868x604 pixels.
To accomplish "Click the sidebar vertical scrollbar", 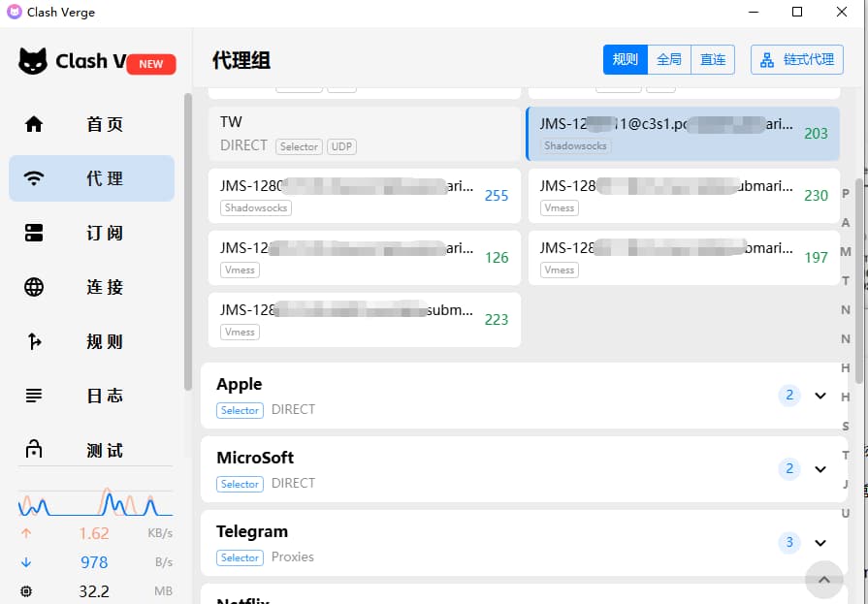I will (187, 242).
